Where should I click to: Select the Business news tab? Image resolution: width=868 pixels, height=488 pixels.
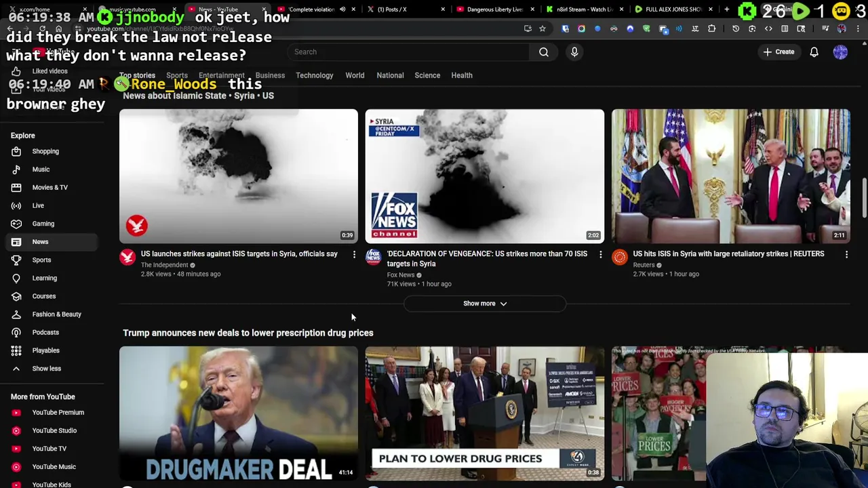(270, 75)
